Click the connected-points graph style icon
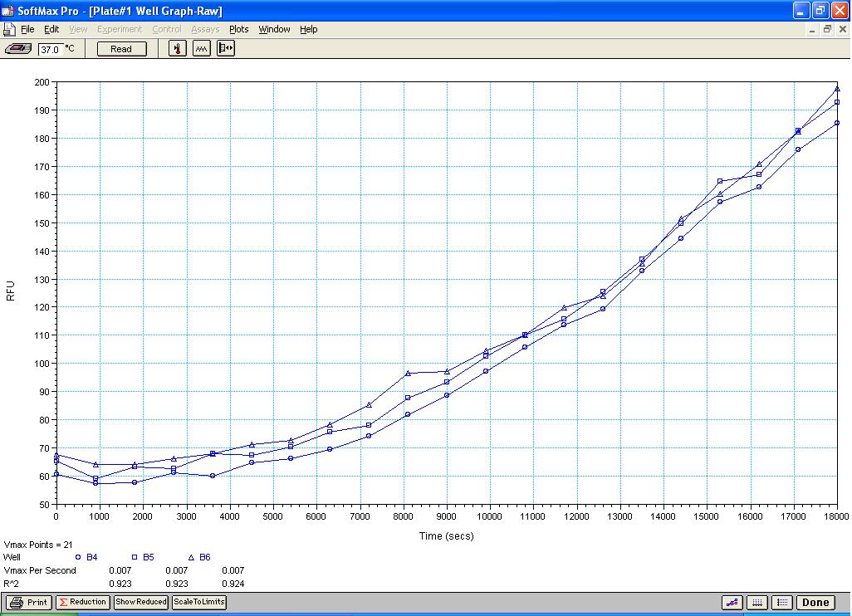Image resolution: width=852 pixels, height=616 pixels. pos(732,603)
